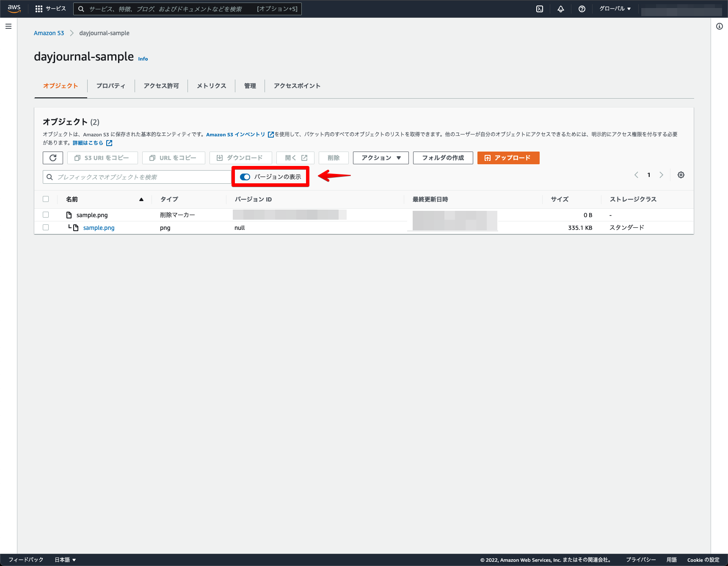Open the Amazon S3 breadcrumb link
Screen dimensions: 728x566
pyautogui.click(x=49, y=33)
